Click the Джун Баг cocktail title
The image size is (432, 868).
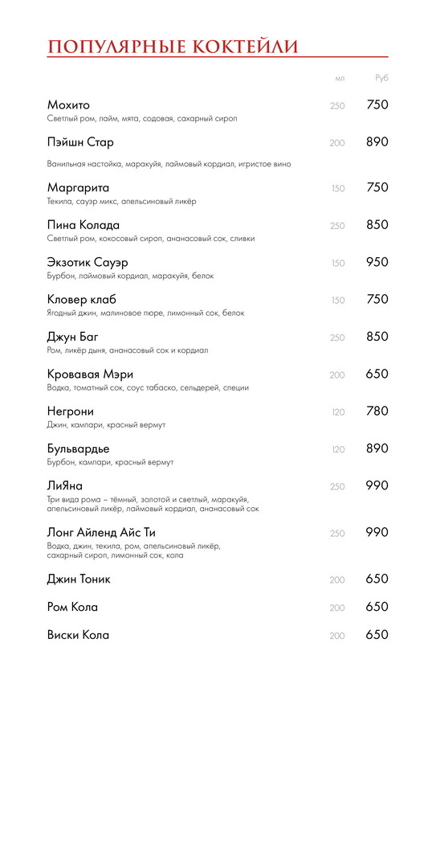[73, 337]
